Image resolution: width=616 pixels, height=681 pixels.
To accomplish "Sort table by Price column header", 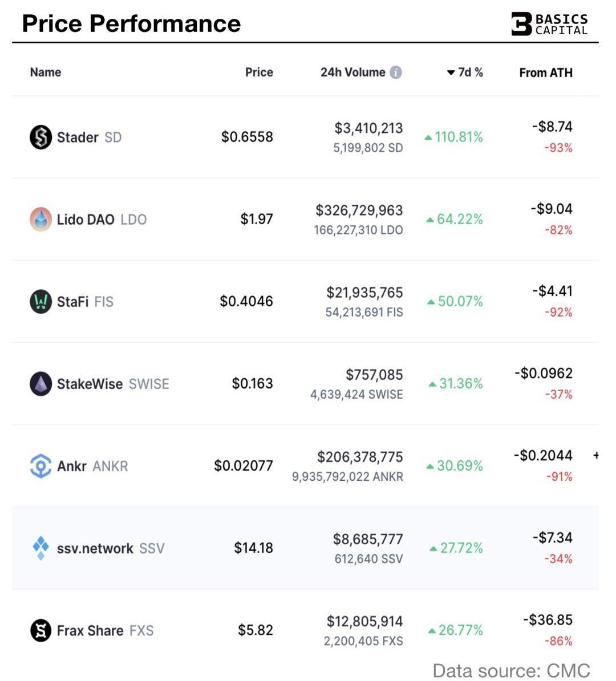I will click(x=259, y=72).
